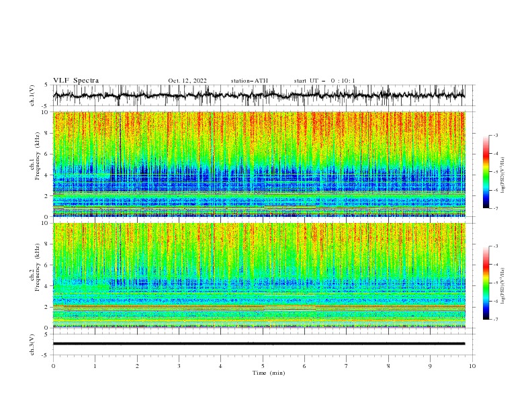Click the "-3" tick on ch.1 colorbar

pos(496,135)
